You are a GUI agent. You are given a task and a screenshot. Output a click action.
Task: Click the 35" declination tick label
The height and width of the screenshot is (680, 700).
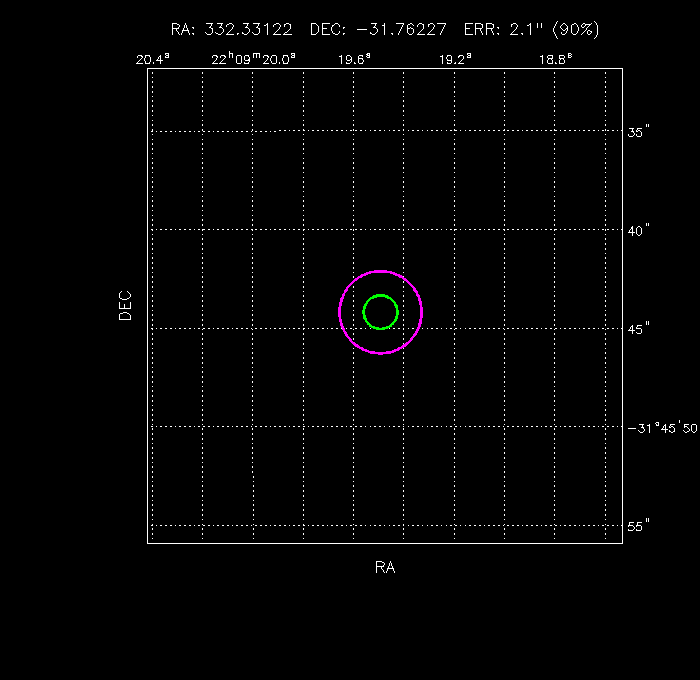(638, 132)
